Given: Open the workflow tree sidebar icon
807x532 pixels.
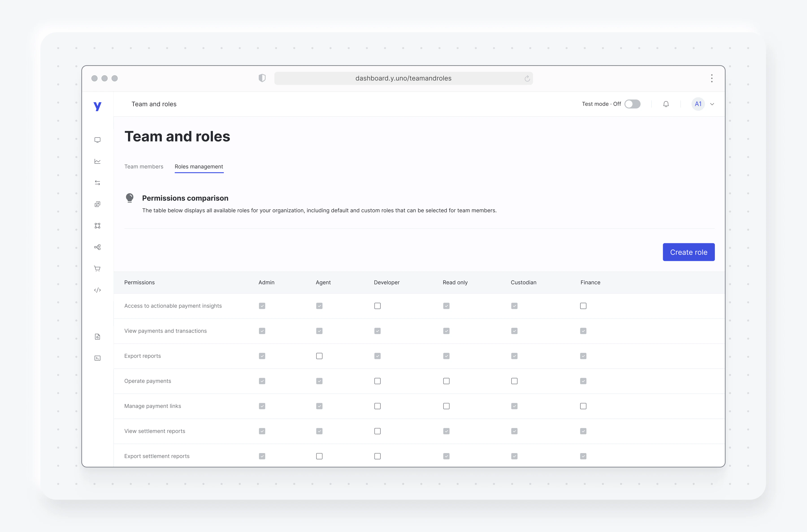Looking at the screenshot, I should coord(97,247).
